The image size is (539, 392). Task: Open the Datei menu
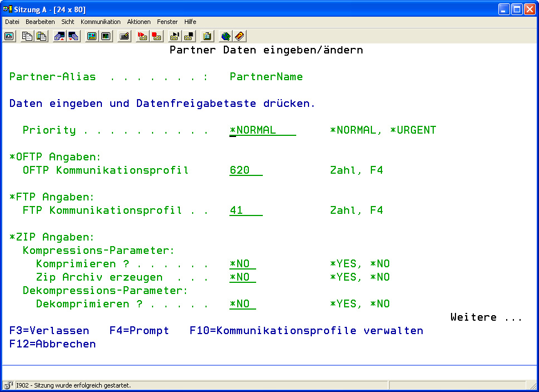(x=12, y=22)
